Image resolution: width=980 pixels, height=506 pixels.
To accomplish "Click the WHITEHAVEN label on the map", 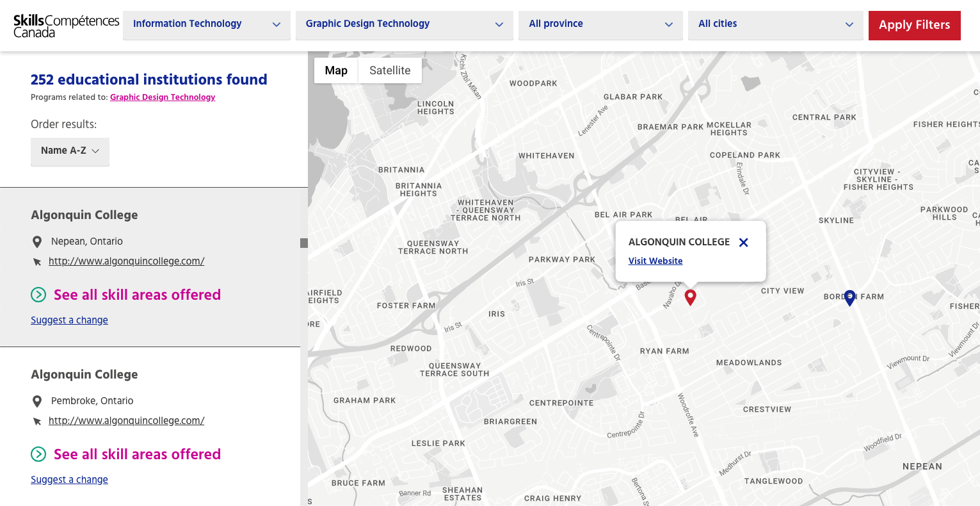I will pos(547,156).
